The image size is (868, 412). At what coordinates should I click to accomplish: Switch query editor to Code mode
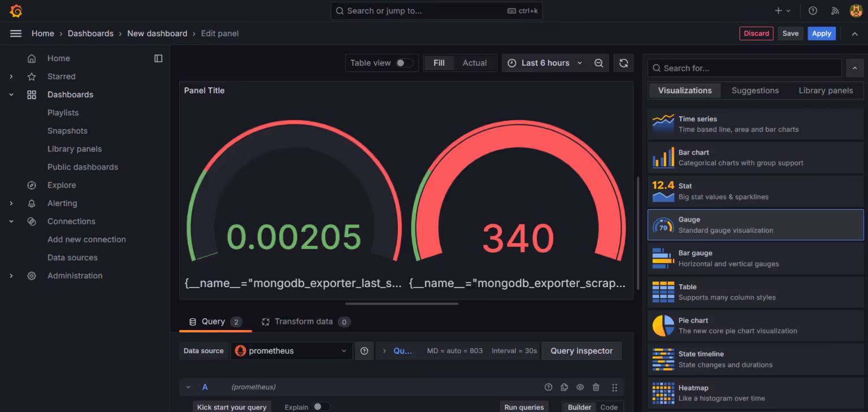[x=609, y=407]
